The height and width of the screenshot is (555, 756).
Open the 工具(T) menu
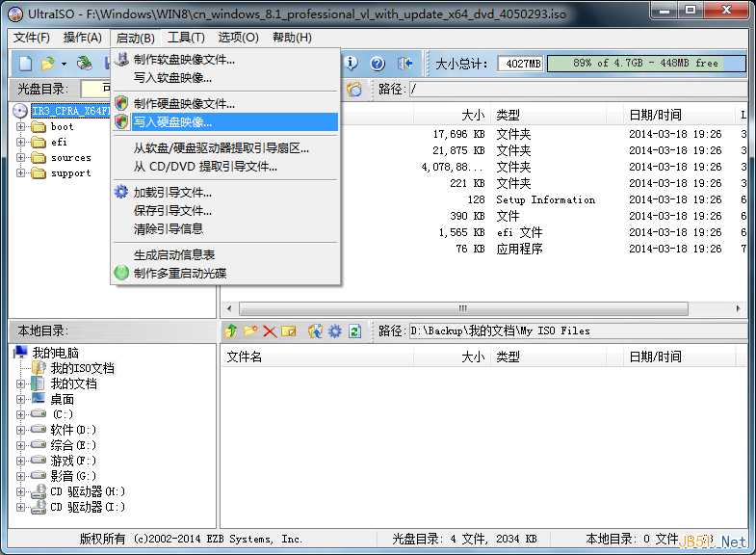pyautogui.click(x=186, y=38)
